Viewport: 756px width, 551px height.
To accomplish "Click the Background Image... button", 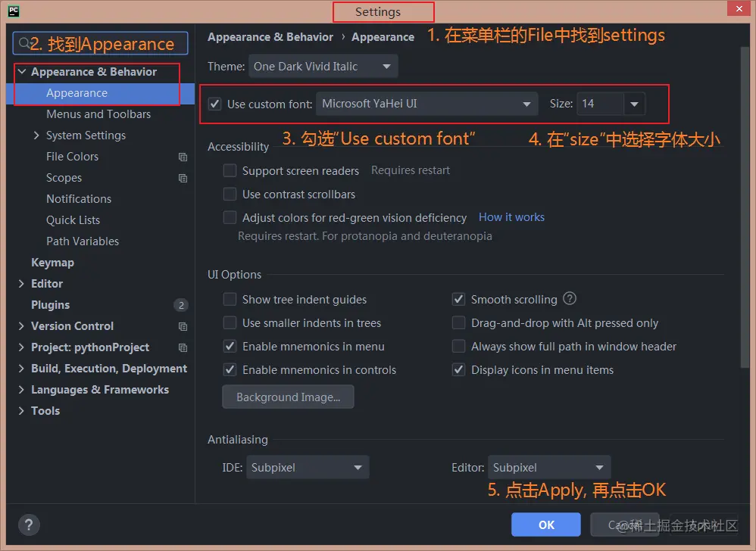I will point(288,397).
